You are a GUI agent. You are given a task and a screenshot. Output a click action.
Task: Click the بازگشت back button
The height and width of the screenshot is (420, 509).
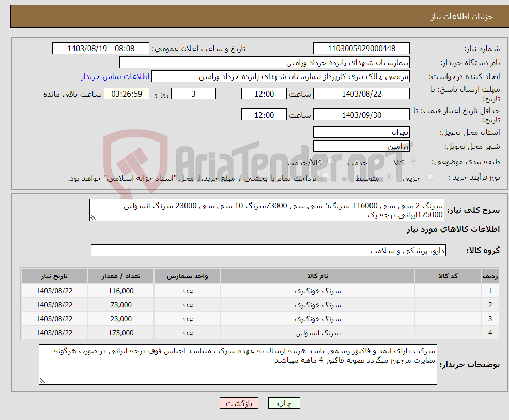(x=239, y=403)
